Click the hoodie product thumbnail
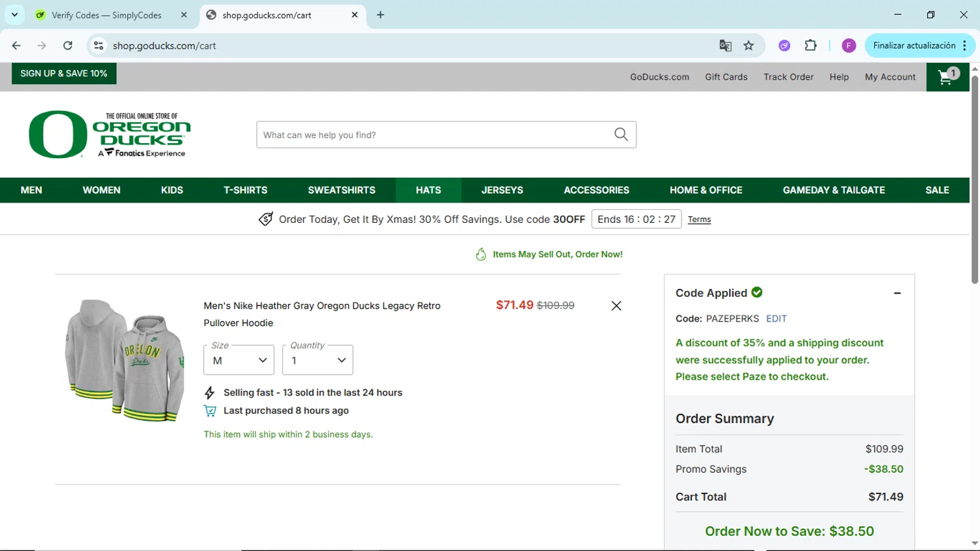The width and height of the screenshot is (980, 551). pos(124,360)
